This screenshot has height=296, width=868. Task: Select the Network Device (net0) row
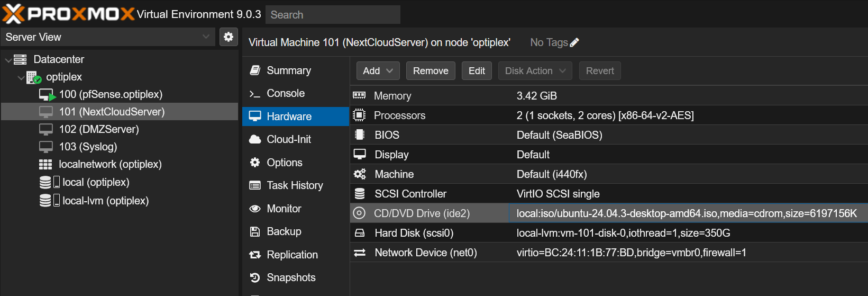pos(609,253)
